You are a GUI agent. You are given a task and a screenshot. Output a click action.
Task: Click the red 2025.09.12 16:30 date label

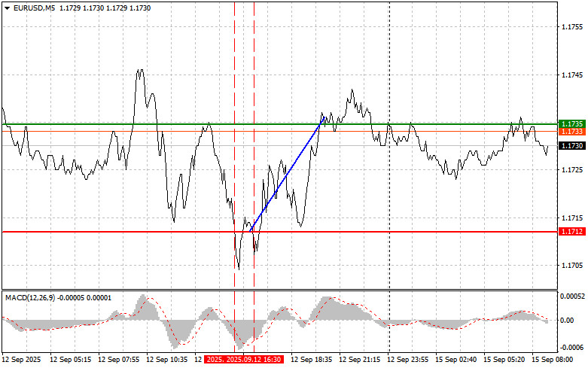(x=244, y=360)
